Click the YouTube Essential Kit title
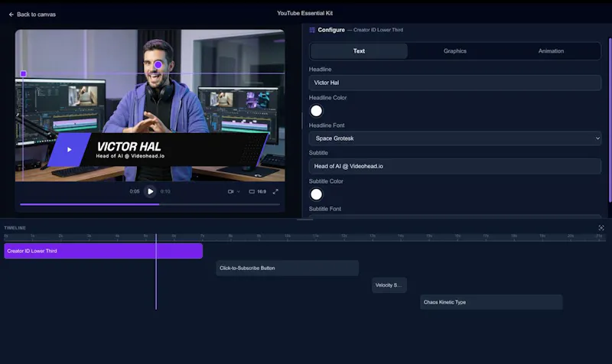The image size is (612, 364). [304, 13]
